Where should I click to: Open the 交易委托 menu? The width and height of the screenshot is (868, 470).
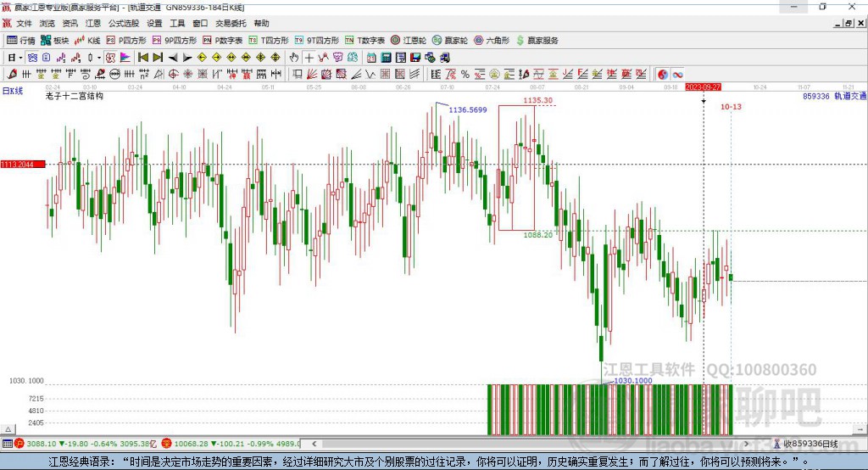tap(231, 24)
